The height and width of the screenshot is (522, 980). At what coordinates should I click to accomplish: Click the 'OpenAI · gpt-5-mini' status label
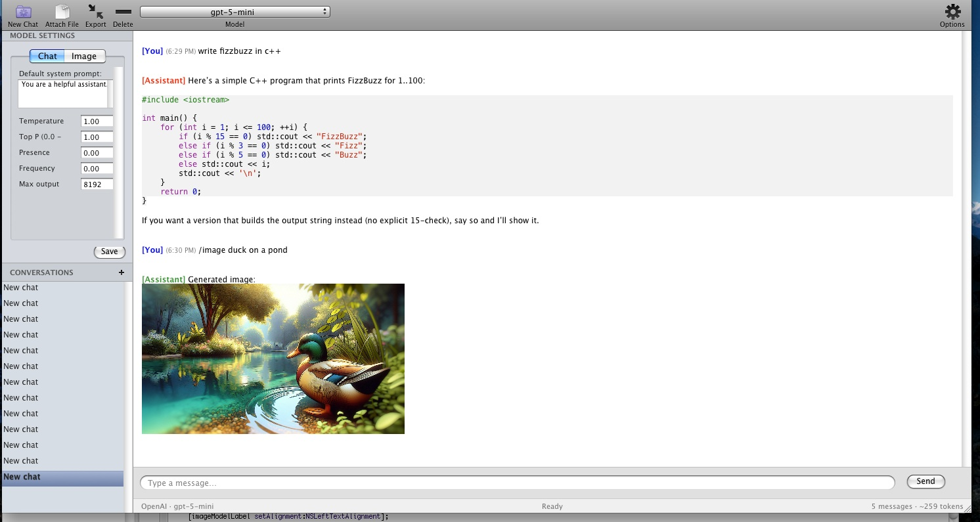coord(177,506)
